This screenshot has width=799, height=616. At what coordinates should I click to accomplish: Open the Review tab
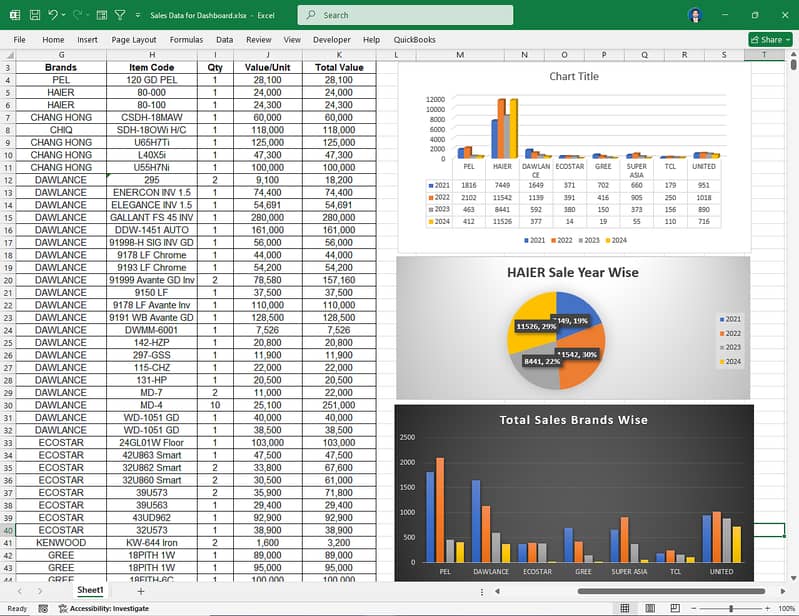(258, 40)
